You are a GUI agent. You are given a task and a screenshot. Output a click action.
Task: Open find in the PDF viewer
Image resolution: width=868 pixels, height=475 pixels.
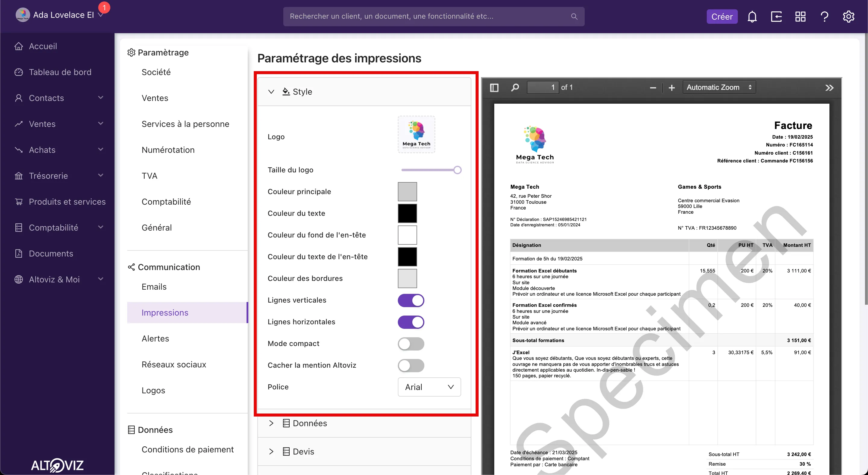[x=515, y=88]
